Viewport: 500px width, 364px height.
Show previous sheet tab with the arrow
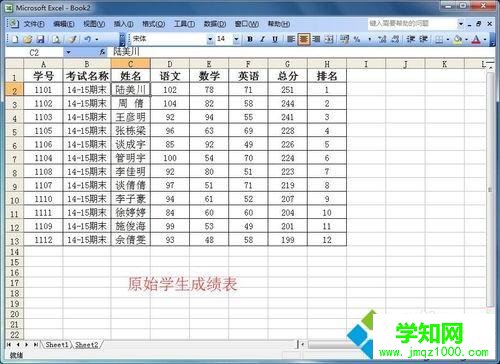18,344
